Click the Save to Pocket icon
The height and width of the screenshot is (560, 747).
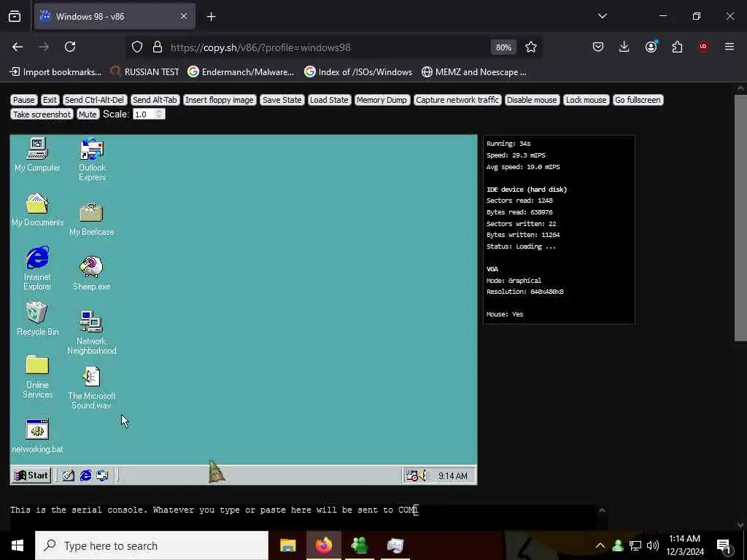(x=598, y=47)
